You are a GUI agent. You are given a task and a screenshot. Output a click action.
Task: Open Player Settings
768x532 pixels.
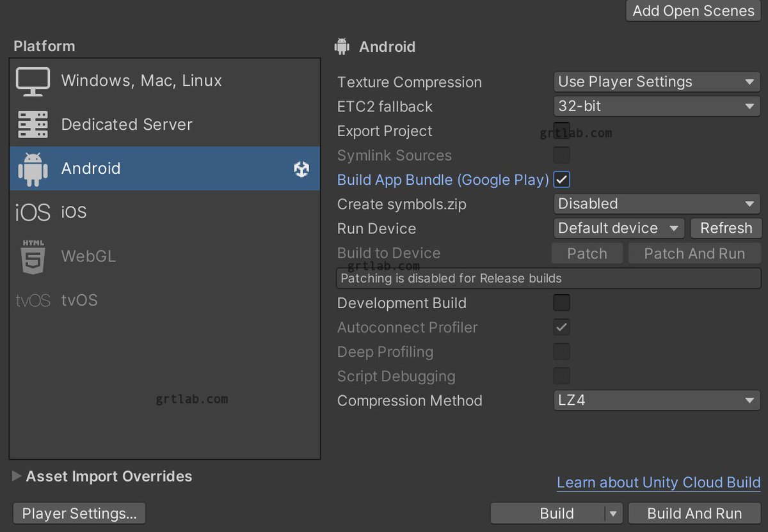click(79, 513)
